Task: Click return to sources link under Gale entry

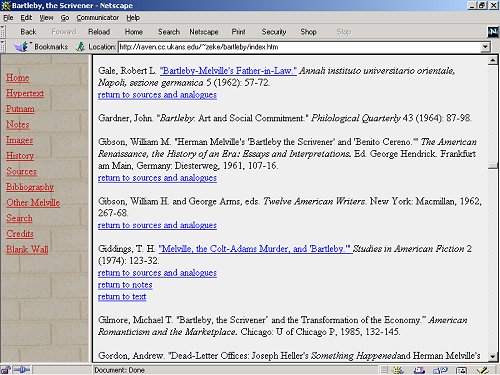Action: coord(157,95)
